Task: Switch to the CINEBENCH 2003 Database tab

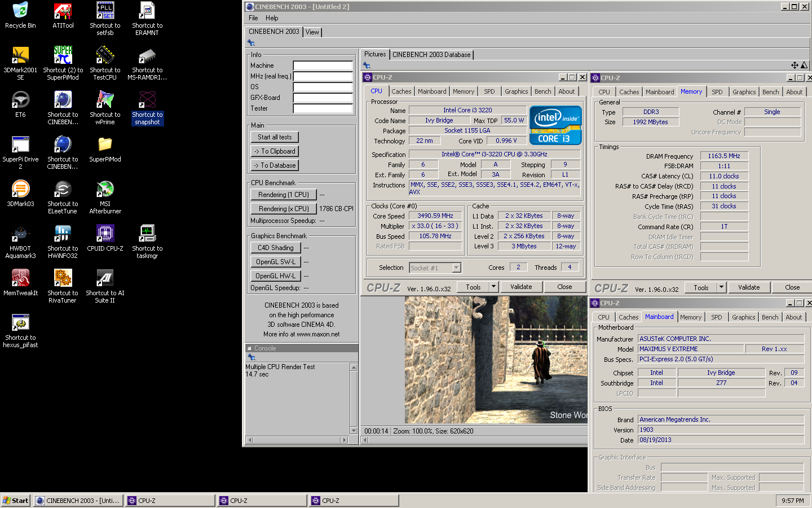Action: (x=431, y=55)
